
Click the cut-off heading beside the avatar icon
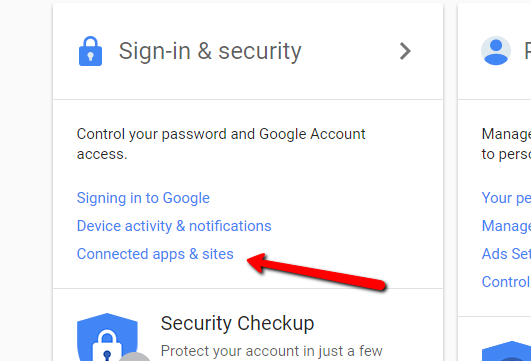point(528,51)
